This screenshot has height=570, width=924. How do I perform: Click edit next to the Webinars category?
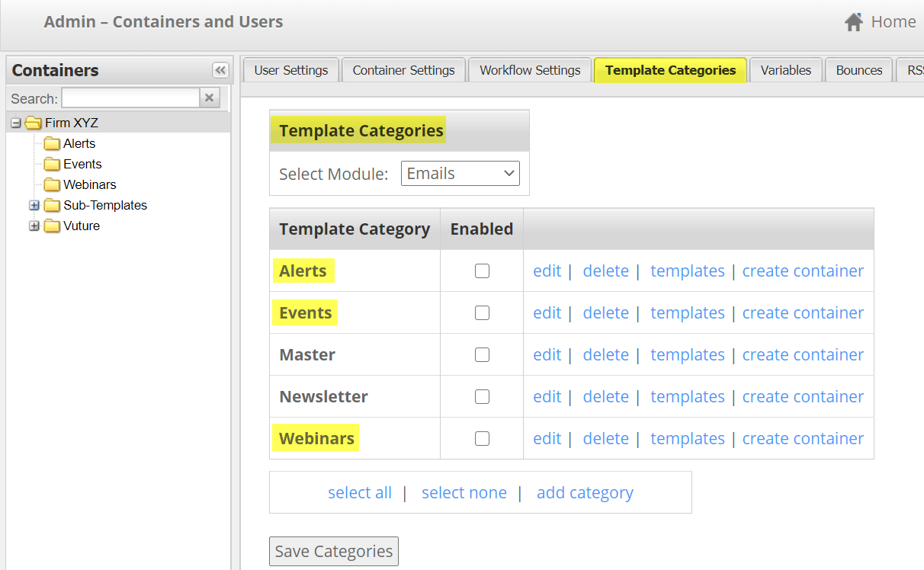(547, 438)
